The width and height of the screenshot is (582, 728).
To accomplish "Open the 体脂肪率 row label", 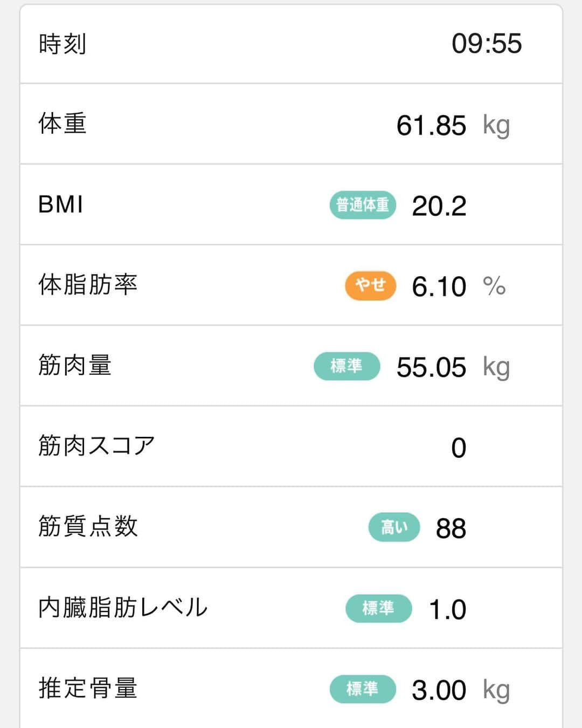I will 88,285.
